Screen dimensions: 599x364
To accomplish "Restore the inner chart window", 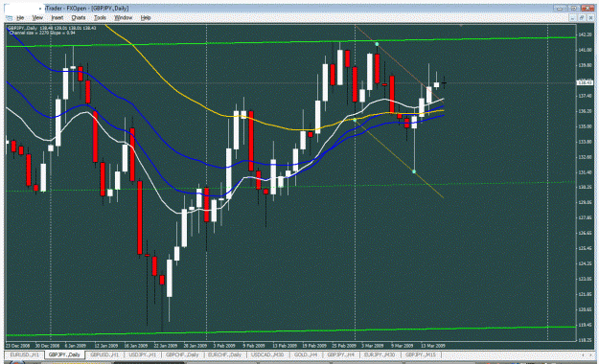I will pos(582,18).
